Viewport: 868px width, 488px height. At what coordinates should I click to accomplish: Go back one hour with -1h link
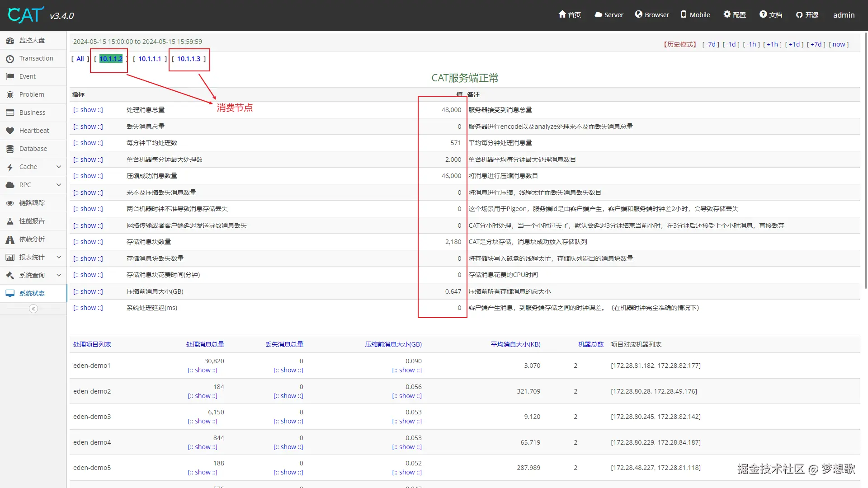coord(751,44)
